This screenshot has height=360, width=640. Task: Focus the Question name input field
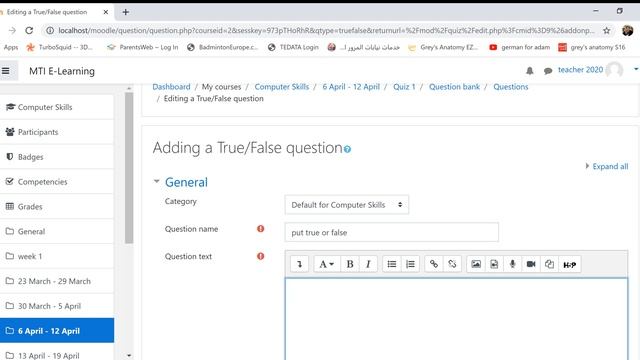[391, 232]
